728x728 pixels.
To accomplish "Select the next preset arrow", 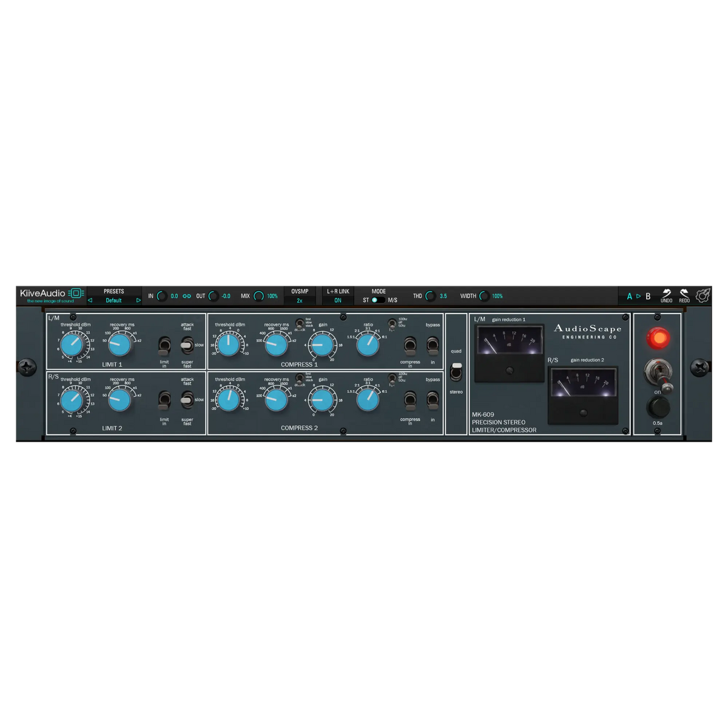I will tap(138, 300).
